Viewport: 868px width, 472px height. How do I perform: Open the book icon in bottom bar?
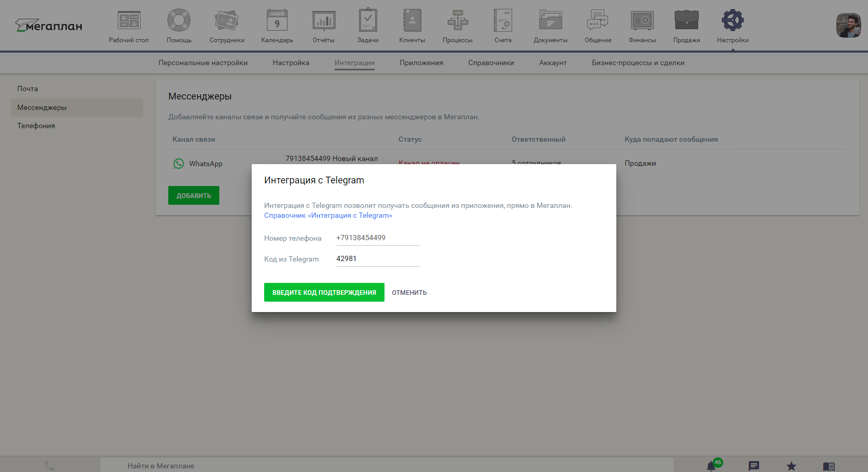click(x=829, y=466)
